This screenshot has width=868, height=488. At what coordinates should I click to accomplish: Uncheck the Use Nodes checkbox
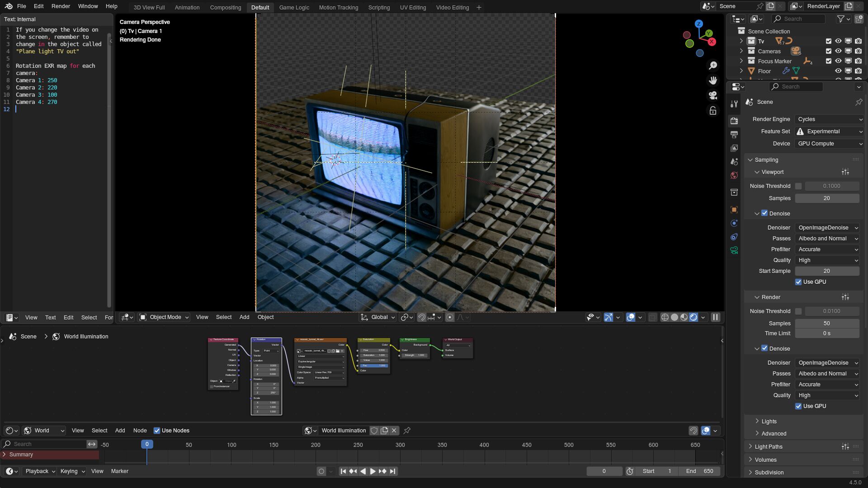(x=157, y=431)
